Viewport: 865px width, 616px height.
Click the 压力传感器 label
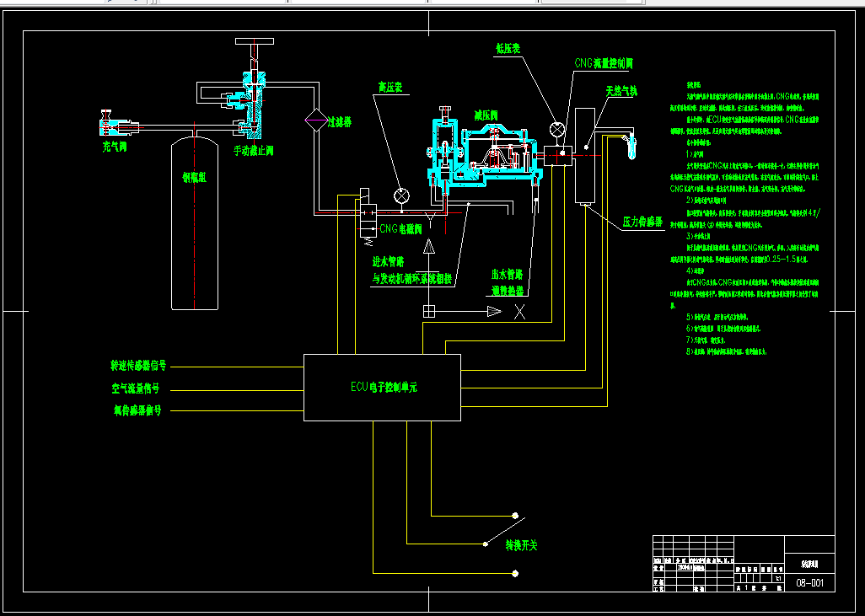642,222
